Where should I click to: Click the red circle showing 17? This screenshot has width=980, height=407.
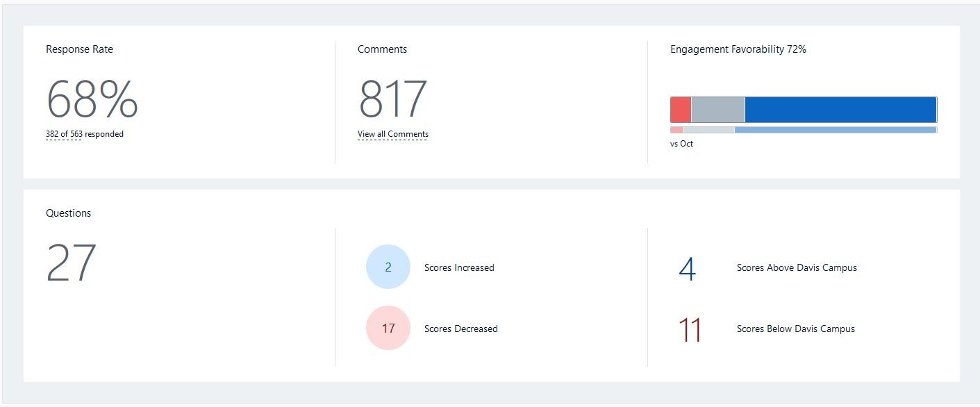coord(388,328)
